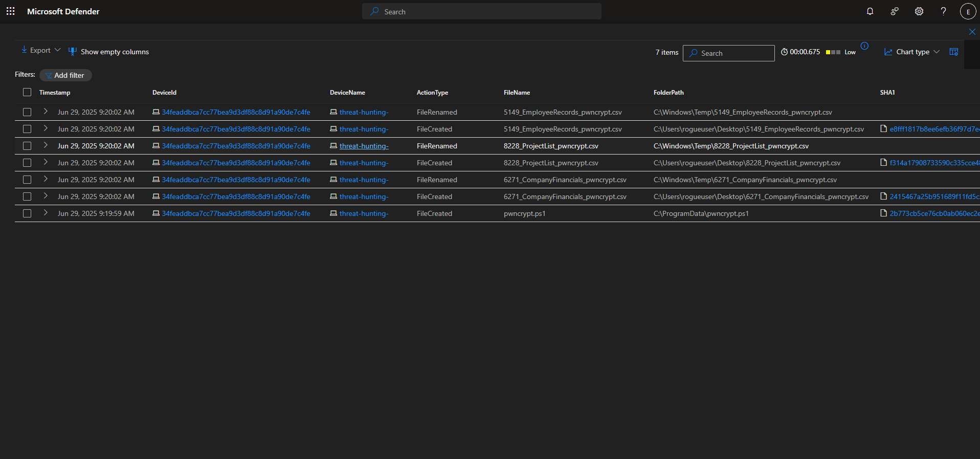Select the FileRenamed 6271_CompanyFinancials row checkbox
980x459 pixels.
tap(27, 180)
